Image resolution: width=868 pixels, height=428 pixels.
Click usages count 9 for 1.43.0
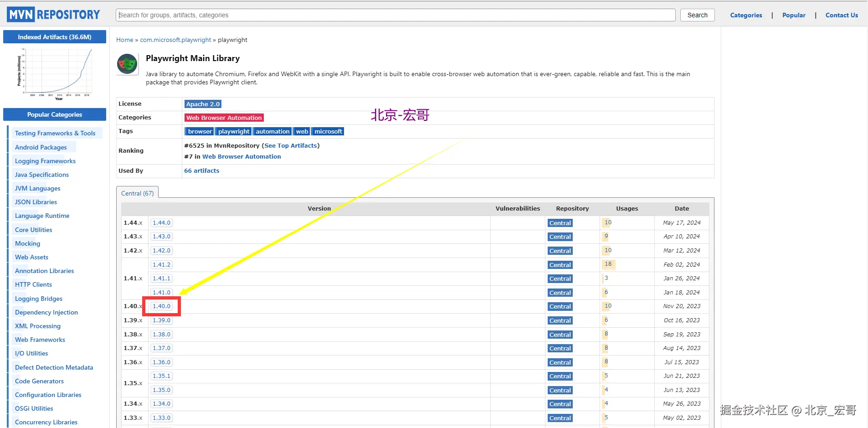(606, 237)
